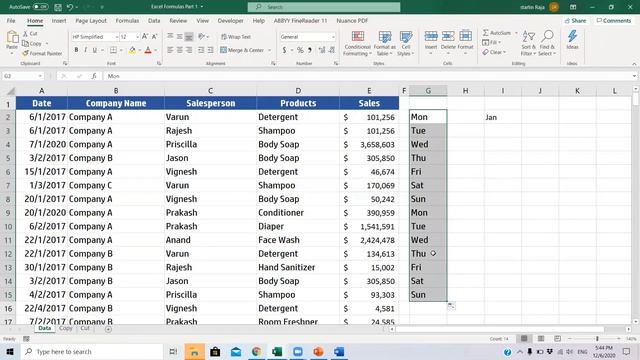Select cell I2 containing Jan
640x360 pixels.
503,117
